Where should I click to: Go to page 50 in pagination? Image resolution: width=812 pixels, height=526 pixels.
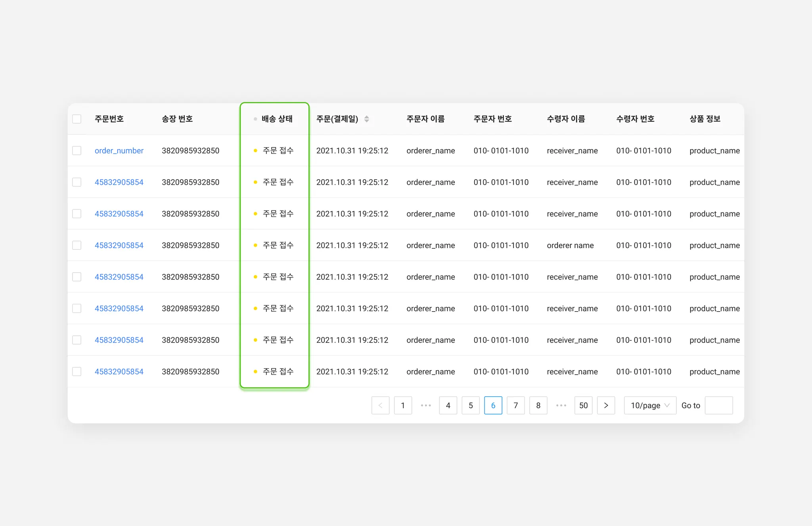tap(583, 405)
